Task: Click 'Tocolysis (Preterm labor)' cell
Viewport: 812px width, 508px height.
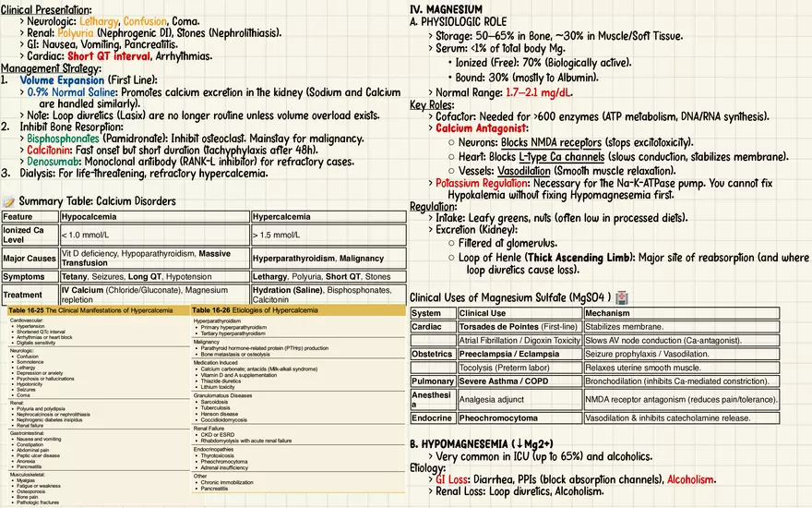Action: pyautogui.click(x=519, y=368)
